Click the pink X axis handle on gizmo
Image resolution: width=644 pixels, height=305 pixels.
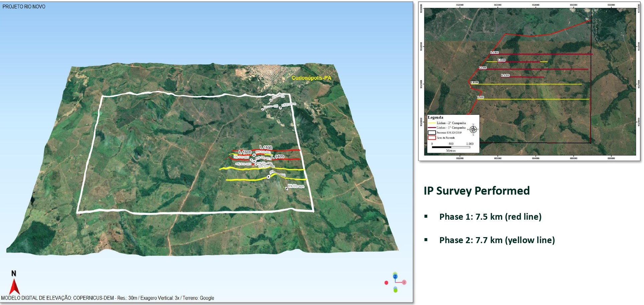pos(404,282)
